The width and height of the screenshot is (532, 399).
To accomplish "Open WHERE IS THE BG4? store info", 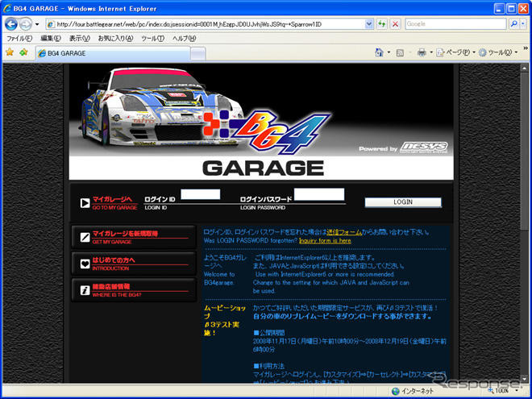I will pos(134,290).
